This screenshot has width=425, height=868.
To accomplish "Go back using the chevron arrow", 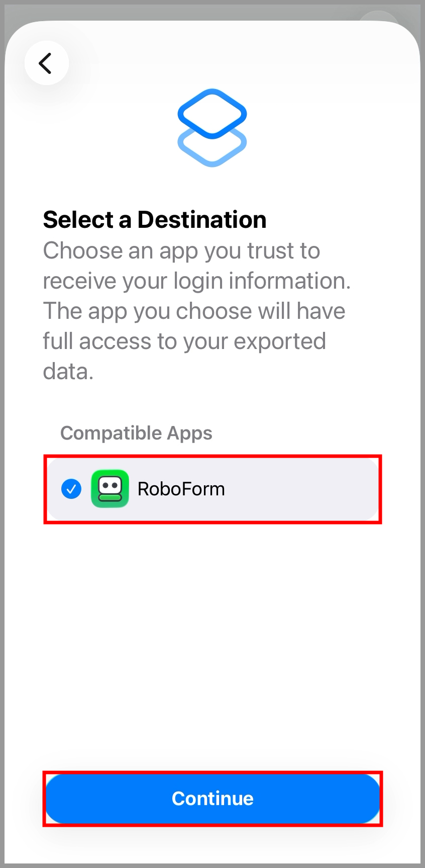I will click(x=46, y=63).
